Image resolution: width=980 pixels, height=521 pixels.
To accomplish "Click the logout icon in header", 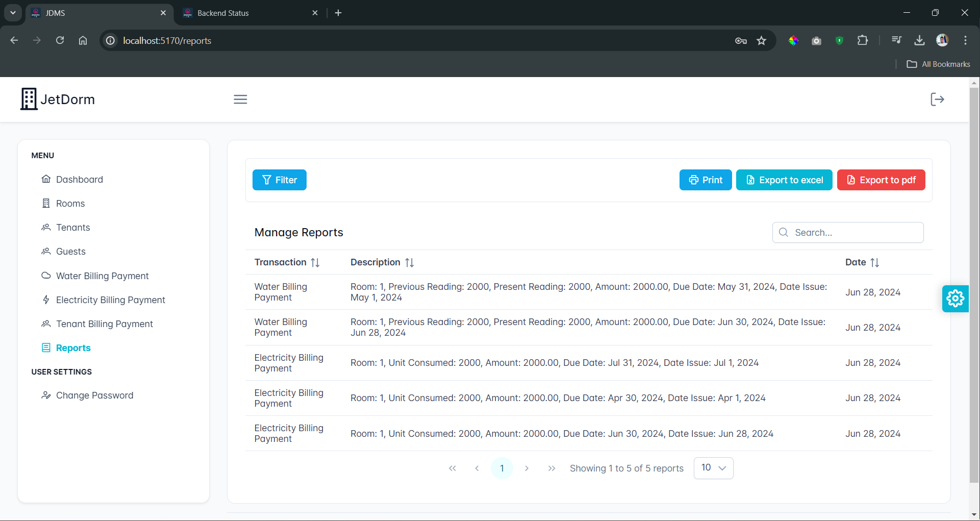I will click(x=937, y=100).
